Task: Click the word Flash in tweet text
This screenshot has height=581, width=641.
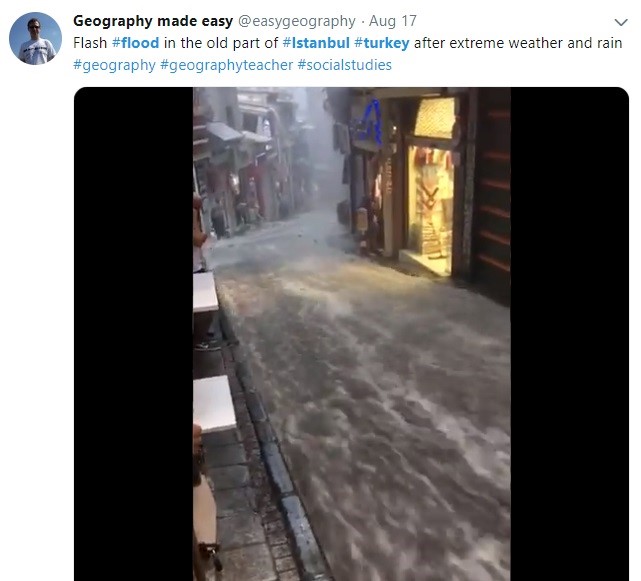Action: 90,43
